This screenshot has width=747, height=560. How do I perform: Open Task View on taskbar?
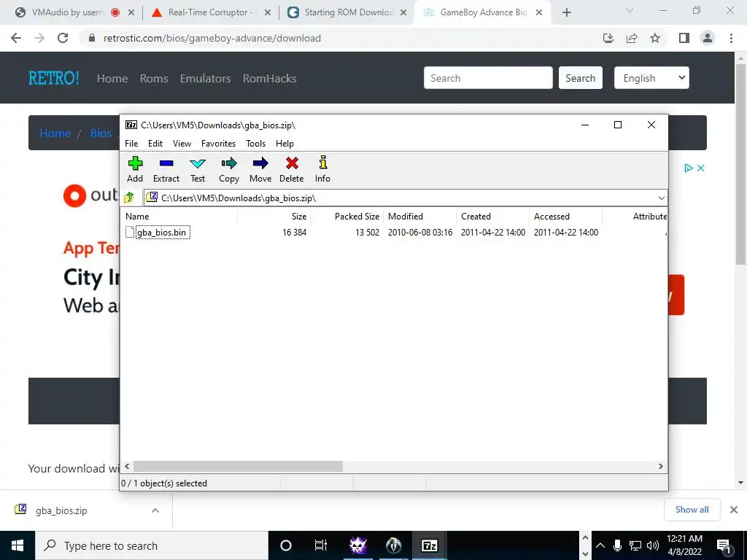pyautogui.click(x=321, y=545)
